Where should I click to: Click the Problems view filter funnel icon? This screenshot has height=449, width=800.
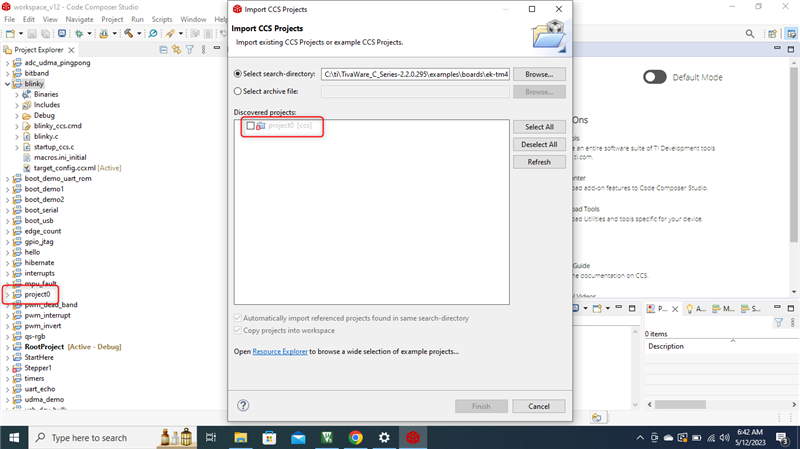pyautogui.click(x=779, y=322)
